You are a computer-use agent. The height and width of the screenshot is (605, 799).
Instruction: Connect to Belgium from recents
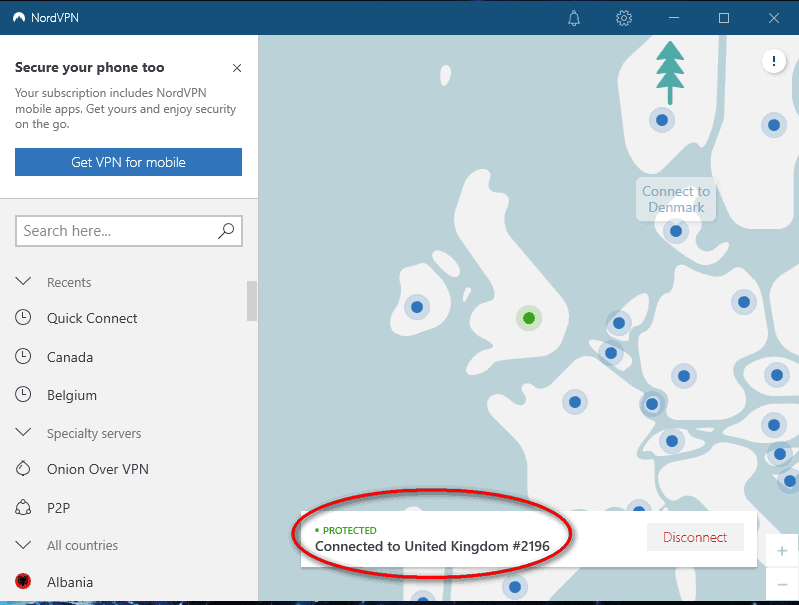coord(72,395)
